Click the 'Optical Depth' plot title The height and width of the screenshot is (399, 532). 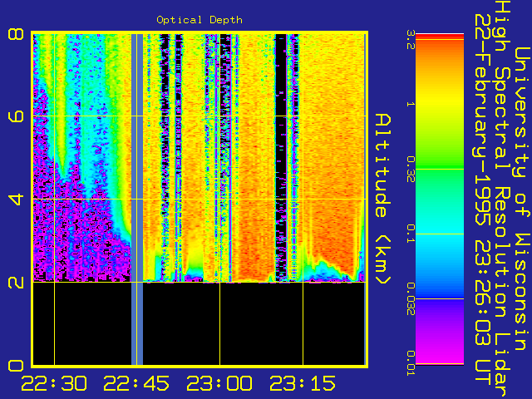coord(199,20)
